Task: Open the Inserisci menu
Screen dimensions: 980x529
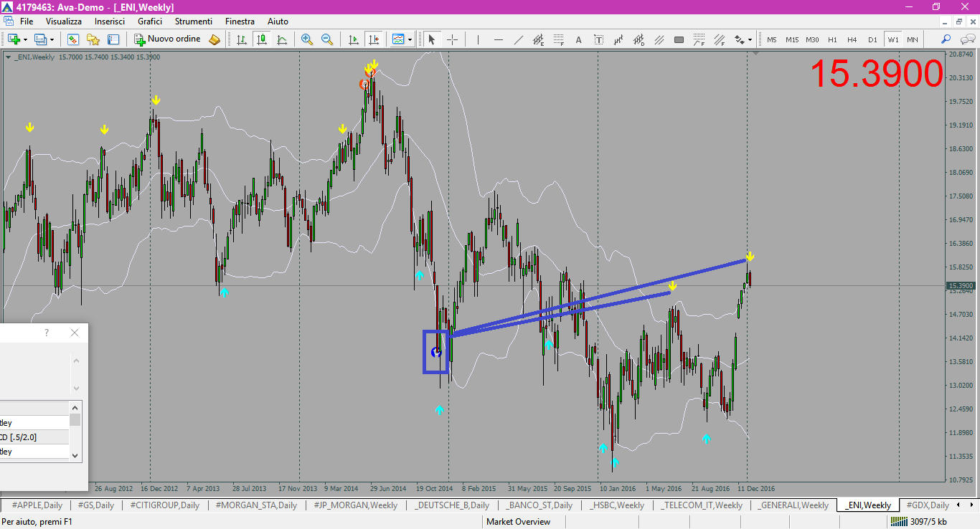Action: (110, 22)
